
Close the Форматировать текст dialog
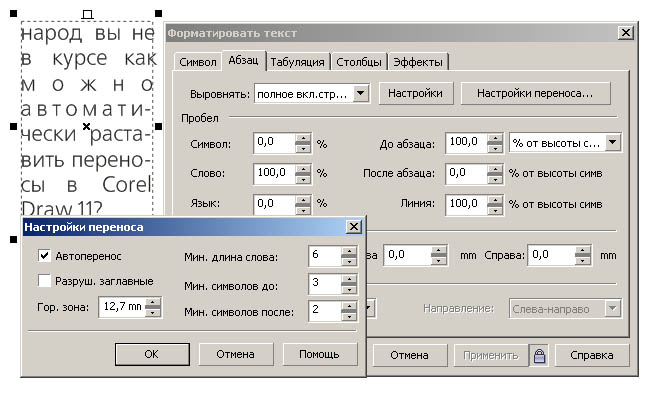(625, 32)
